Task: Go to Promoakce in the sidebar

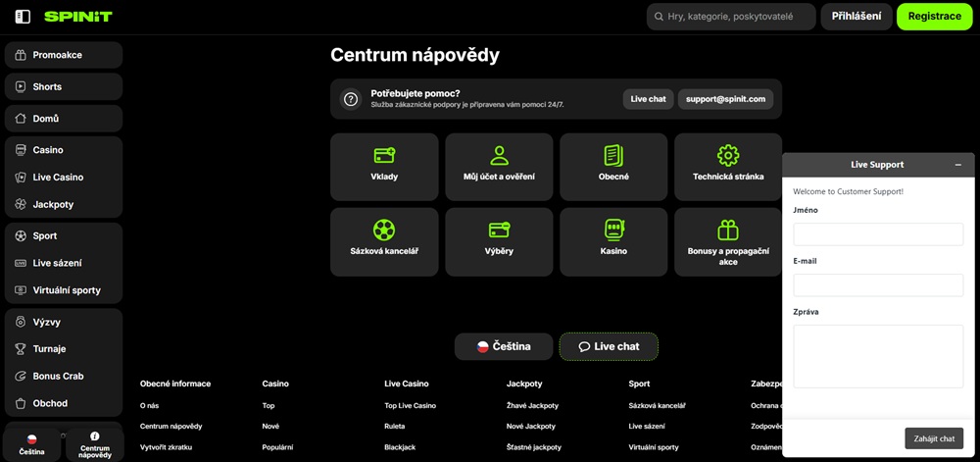Action: click(64, 55)
